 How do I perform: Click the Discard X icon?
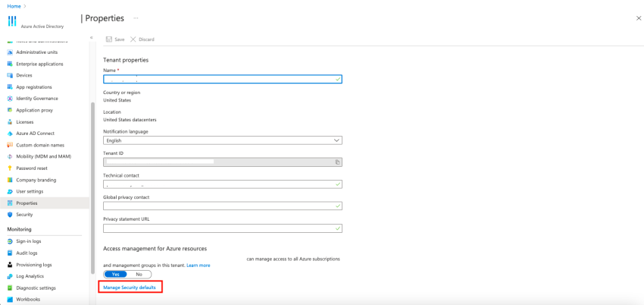coord(133,39)
